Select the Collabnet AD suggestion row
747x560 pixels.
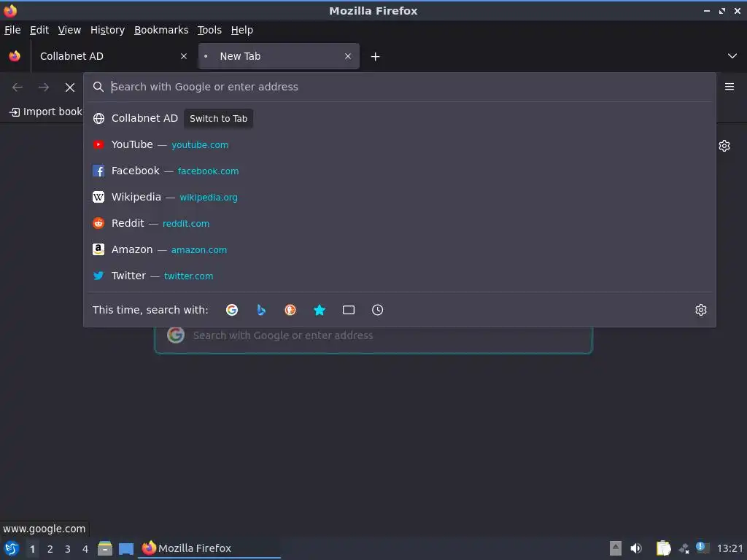pos(400,119)
